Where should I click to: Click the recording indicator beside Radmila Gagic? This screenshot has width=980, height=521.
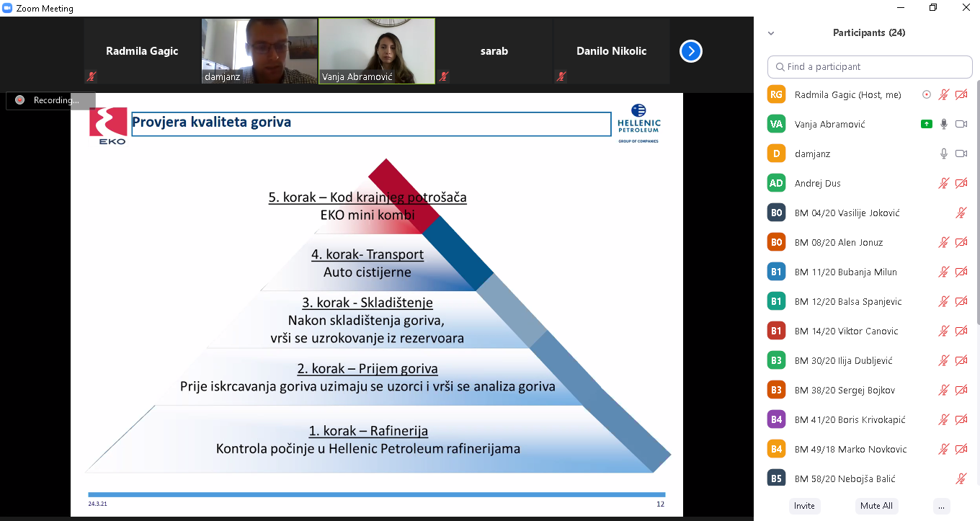pos(927,94)
